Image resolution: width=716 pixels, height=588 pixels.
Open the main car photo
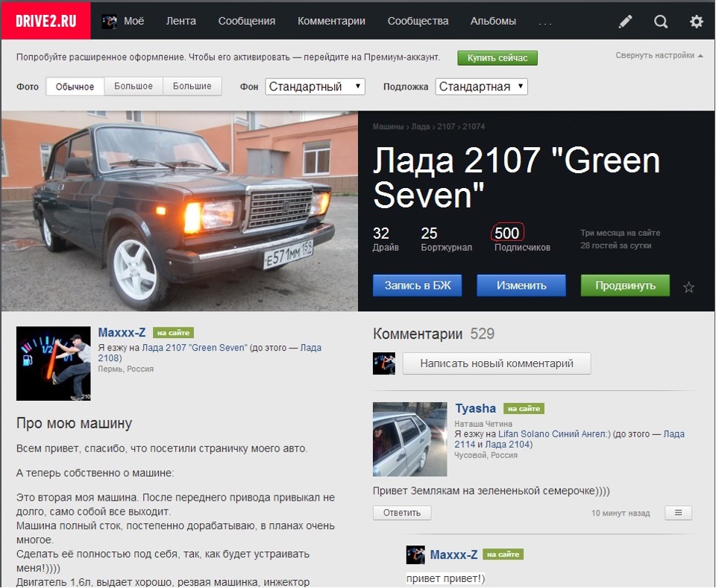click(x=180, y=211)
